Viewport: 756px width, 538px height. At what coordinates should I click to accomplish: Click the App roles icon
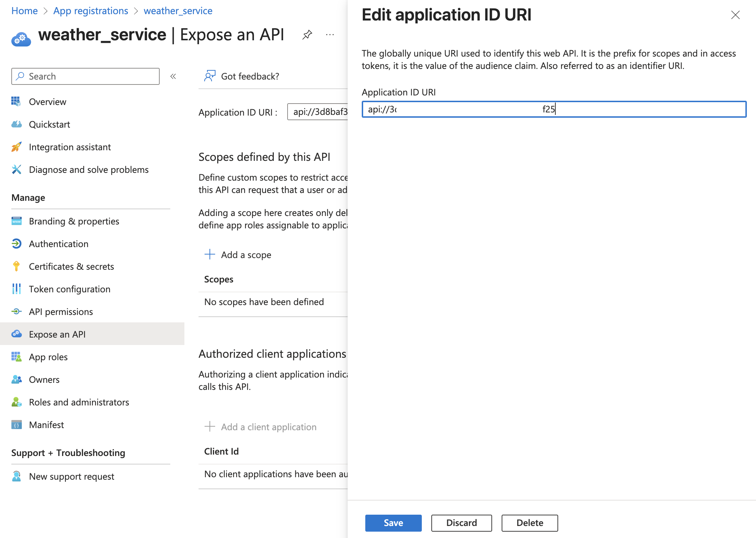pyautogui.click(x=16, y=357)
